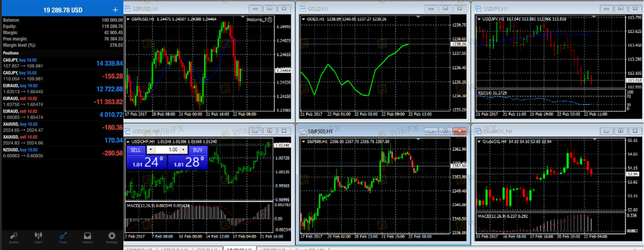The height and width of the screenshot is (250, 644).
Task: Switch to the USDJPY chart tab at bottom
Action: [273, 249]
